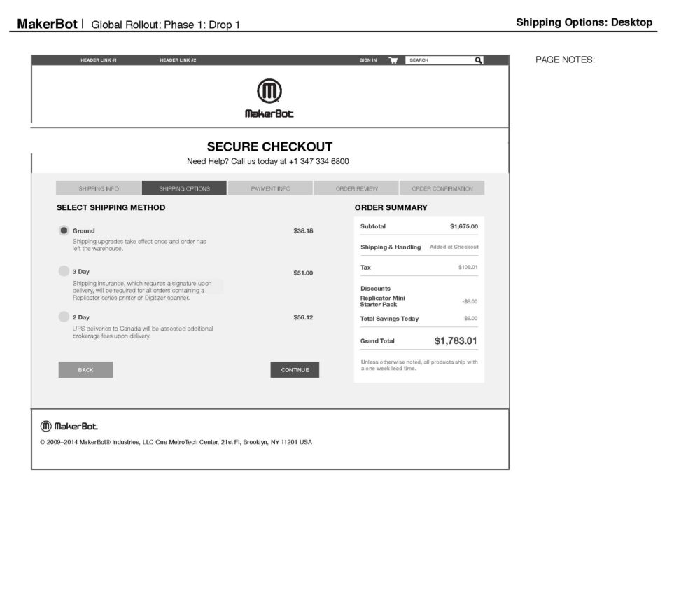Switch to the Payment Info tab
This screenshot has height=592, width=700.
coord(270,188)
